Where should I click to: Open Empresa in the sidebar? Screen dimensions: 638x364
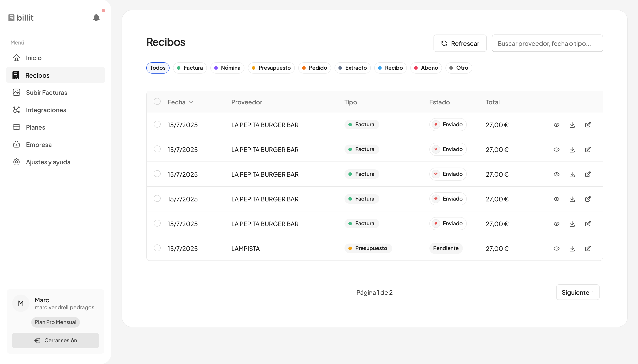pos(56,145)
